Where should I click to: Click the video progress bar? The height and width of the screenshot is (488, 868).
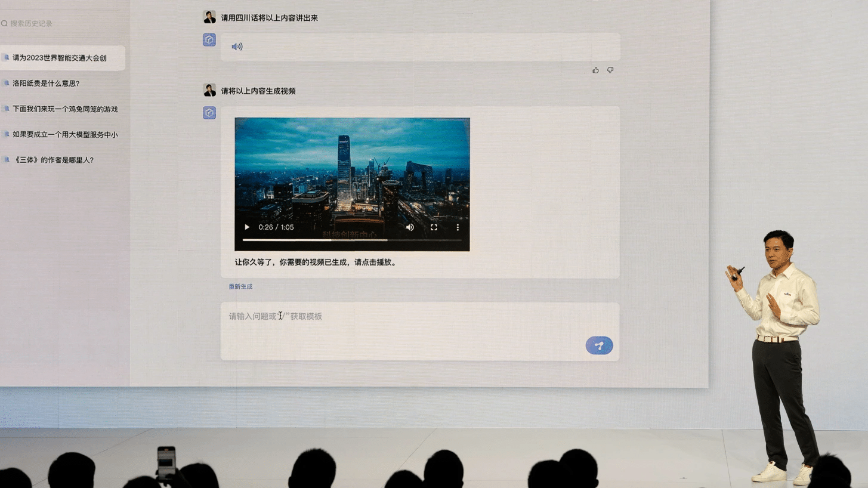pyautogui.click(x=352, y=240)
